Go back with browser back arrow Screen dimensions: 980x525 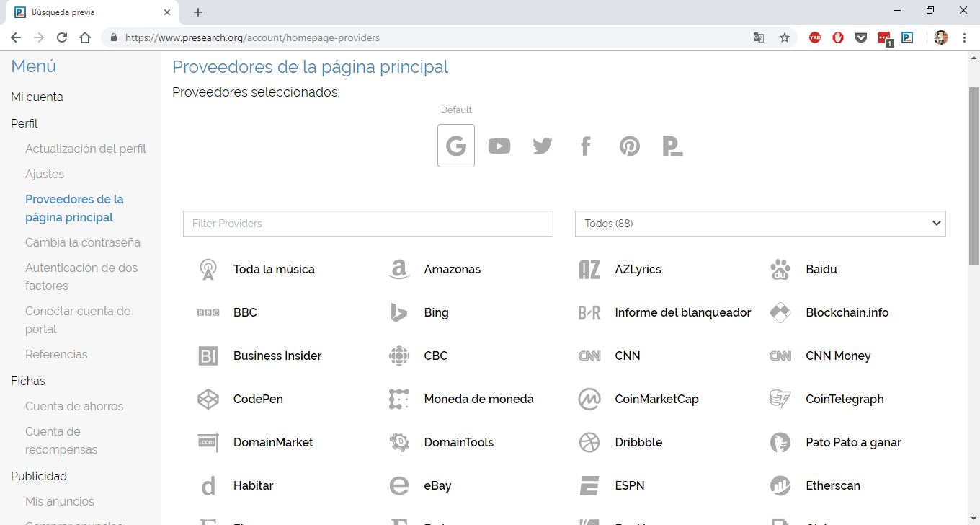(16, 37)
